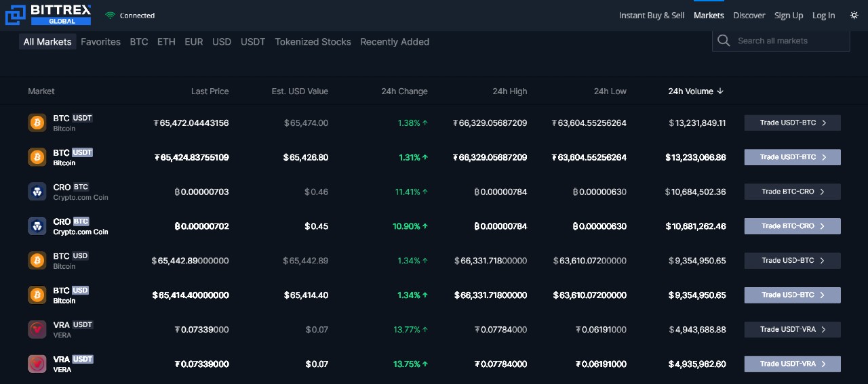The width and height of the screenshot is (868, 384).
Task: Click Bitcoin icon in row priced 65,442.89000000
Action: click(37, 261)
